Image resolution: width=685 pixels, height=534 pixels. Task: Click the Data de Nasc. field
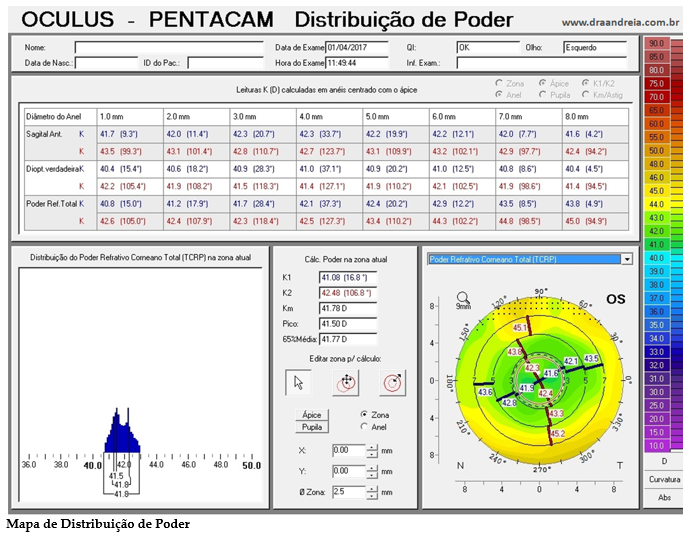point(107,63)
